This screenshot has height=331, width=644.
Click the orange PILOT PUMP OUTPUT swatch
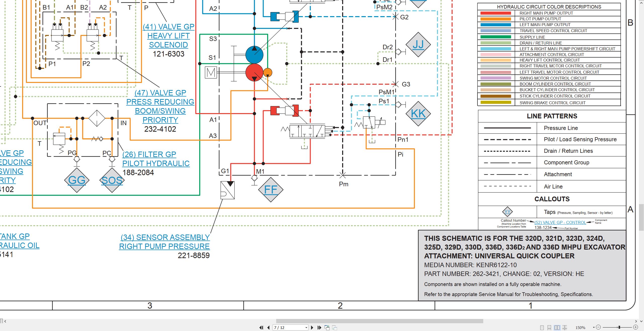click(496, 19)
